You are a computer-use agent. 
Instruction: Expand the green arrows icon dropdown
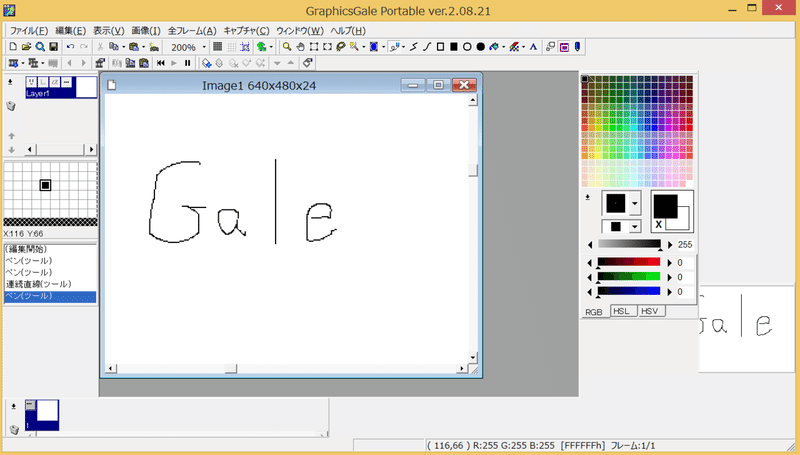pos(271,47)
